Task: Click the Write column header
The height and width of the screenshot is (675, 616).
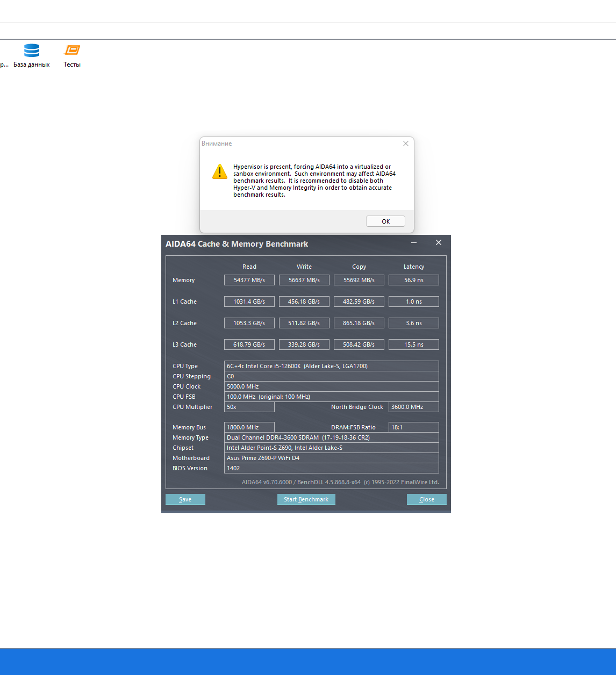Action: 304,267
